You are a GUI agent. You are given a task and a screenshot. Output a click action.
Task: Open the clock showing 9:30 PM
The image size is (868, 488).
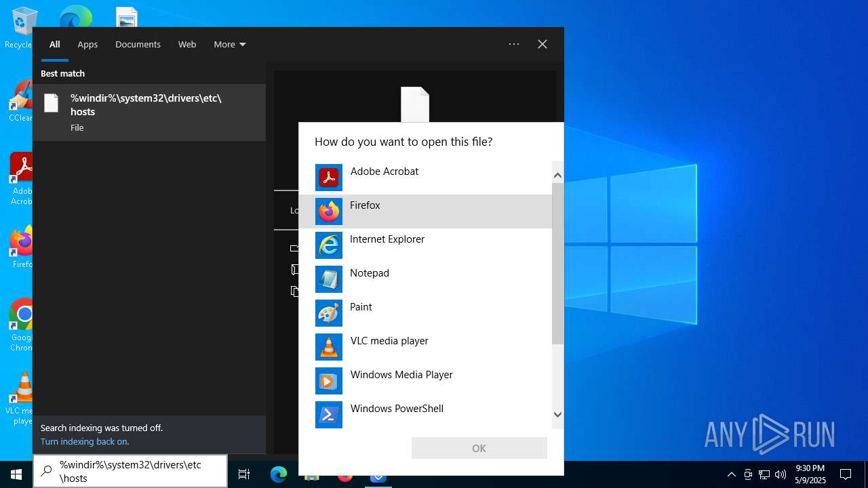(x=810, y=474)
